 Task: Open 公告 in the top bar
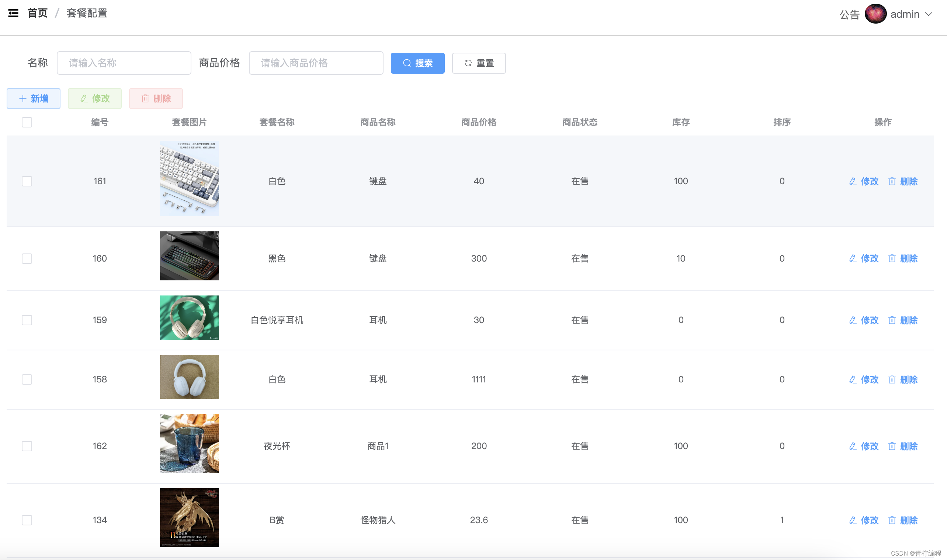point(849,15)
